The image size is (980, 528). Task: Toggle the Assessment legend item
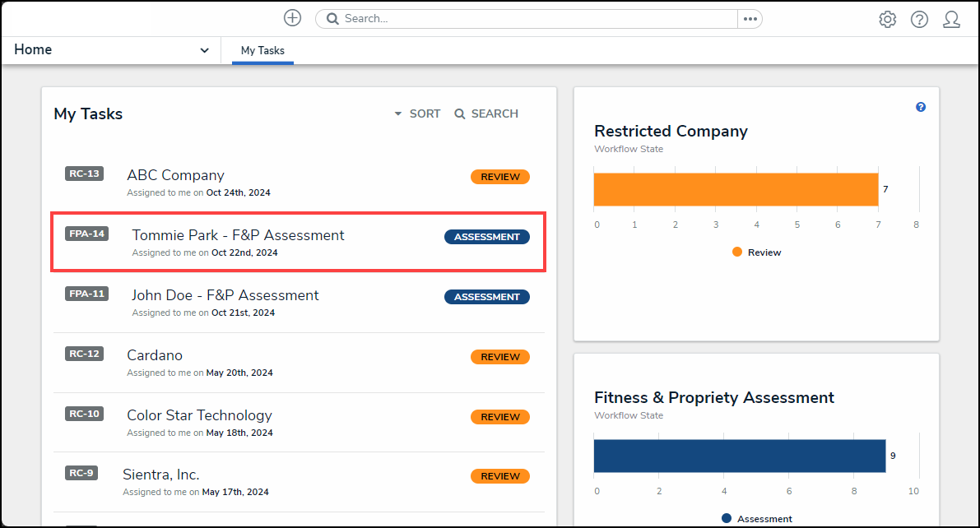coord(756,519)
